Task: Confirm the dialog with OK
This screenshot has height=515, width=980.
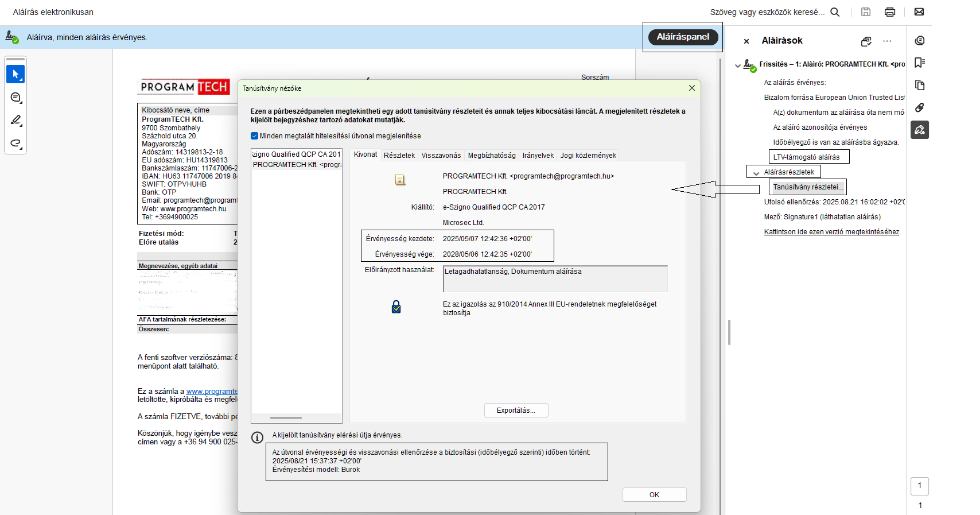Action: pyautogui.click(x=654, y=495)
